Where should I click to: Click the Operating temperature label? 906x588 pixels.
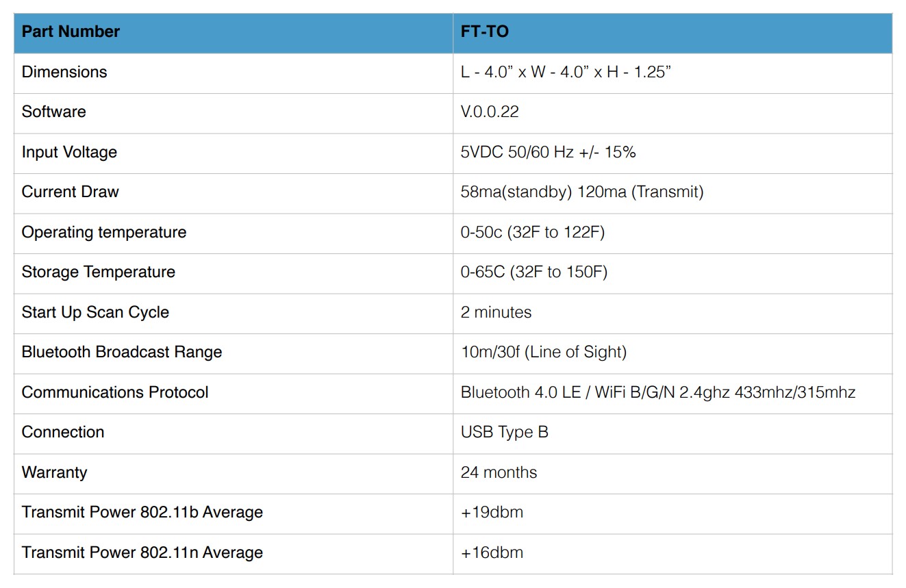(104, 232)
